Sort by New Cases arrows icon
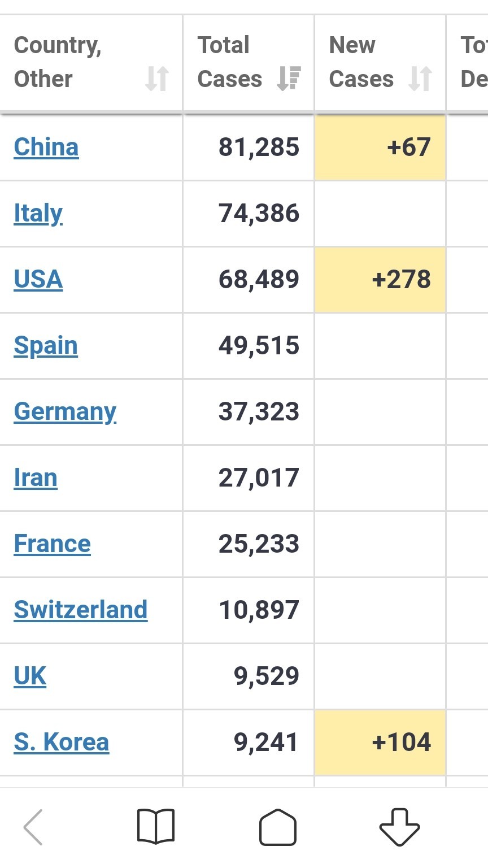This screenshot has height=868, width=488. pyautogui.click(x=420, y=79)
